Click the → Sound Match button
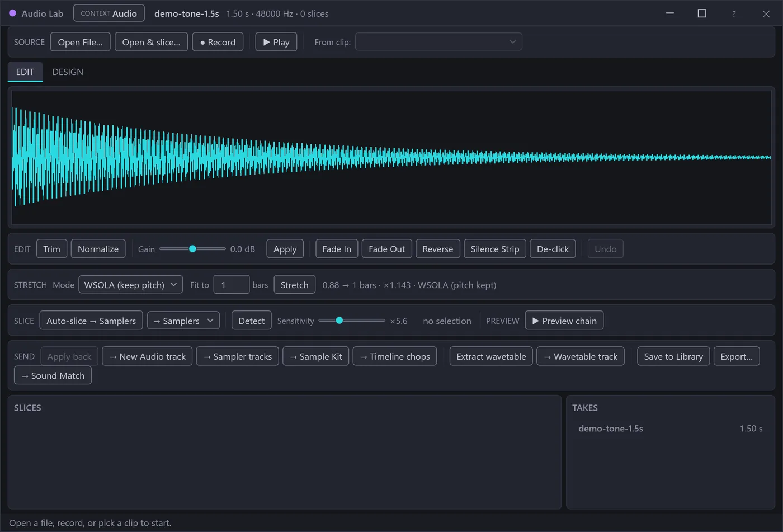Viewport: 783px width, 532px height. [53, 375]
